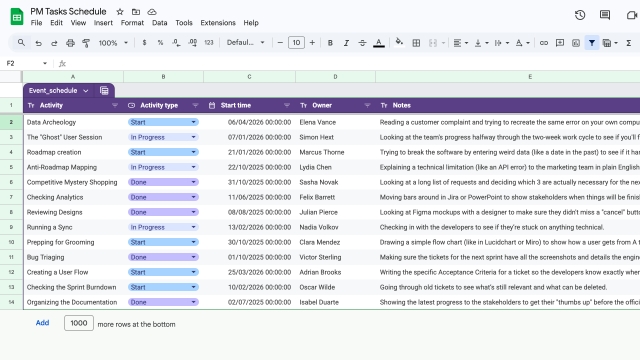Click the search menus magnifier icon
The image size is (640, 360).
click(x=21, y=42)
